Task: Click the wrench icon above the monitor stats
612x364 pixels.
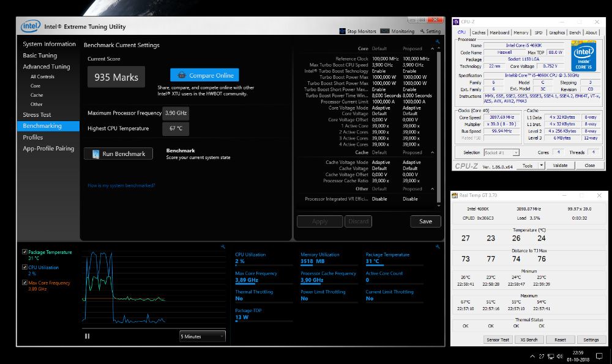Action: (x=438, y=247)
